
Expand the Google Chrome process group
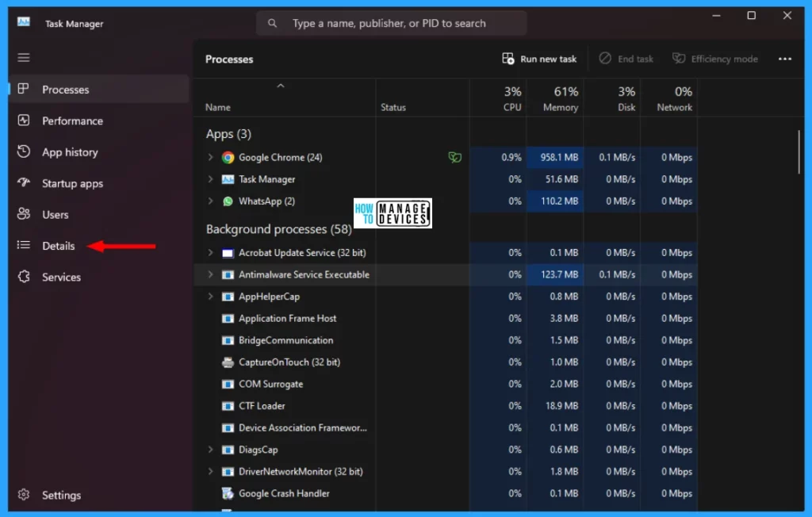coord(210,157)
